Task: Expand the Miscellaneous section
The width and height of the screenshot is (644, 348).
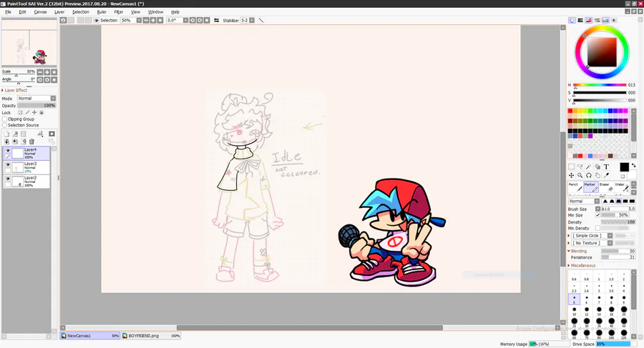Action: pos(582,266)
